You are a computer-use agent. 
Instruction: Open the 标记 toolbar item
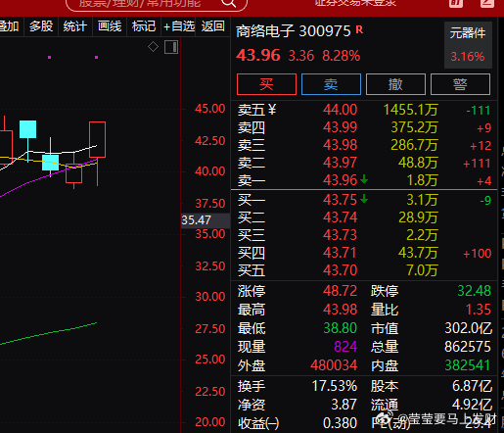tap(144, 26)
